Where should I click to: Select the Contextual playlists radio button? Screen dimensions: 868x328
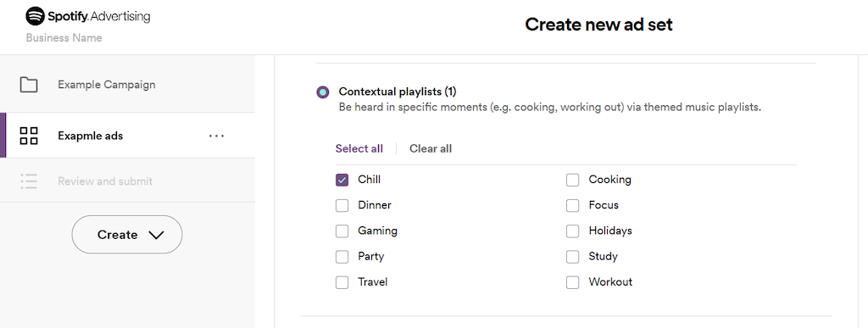(323, 92)
